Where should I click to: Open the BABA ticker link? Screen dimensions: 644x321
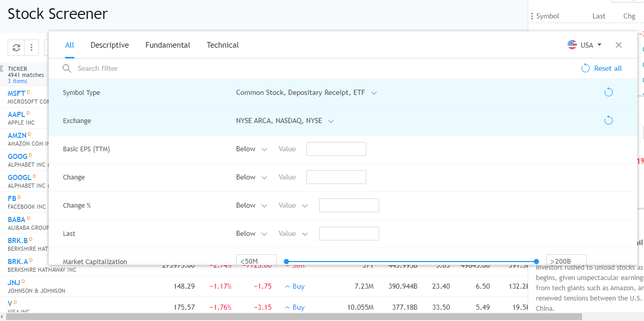16,219
